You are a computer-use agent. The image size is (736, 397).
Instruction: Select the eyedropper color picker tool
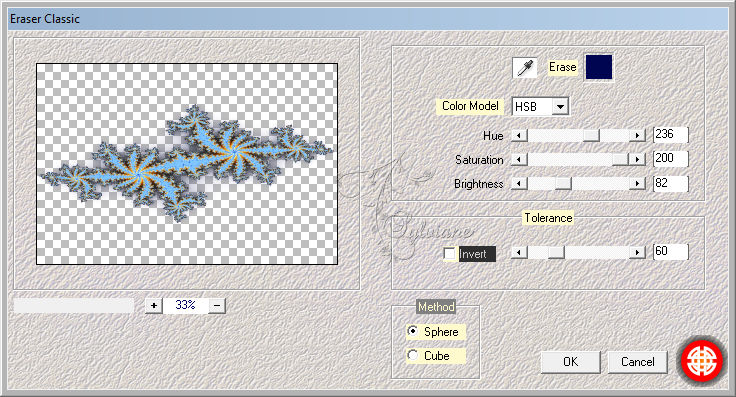tap(525, 68)
